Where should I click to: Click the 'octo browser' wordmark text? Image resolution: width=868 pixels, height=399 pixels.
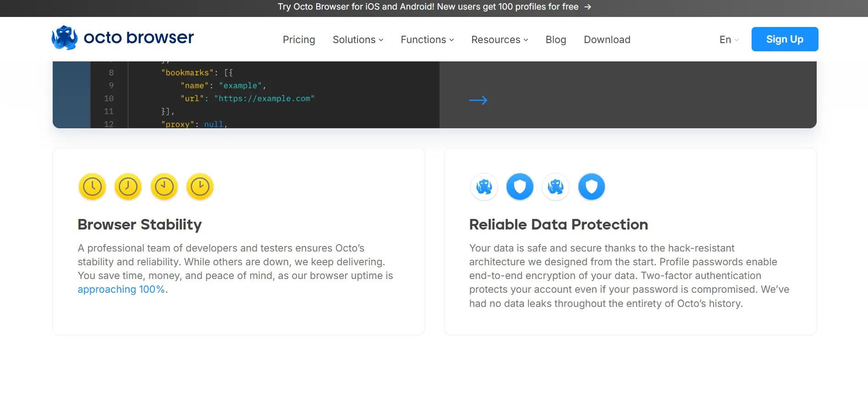tap(139, 38)
